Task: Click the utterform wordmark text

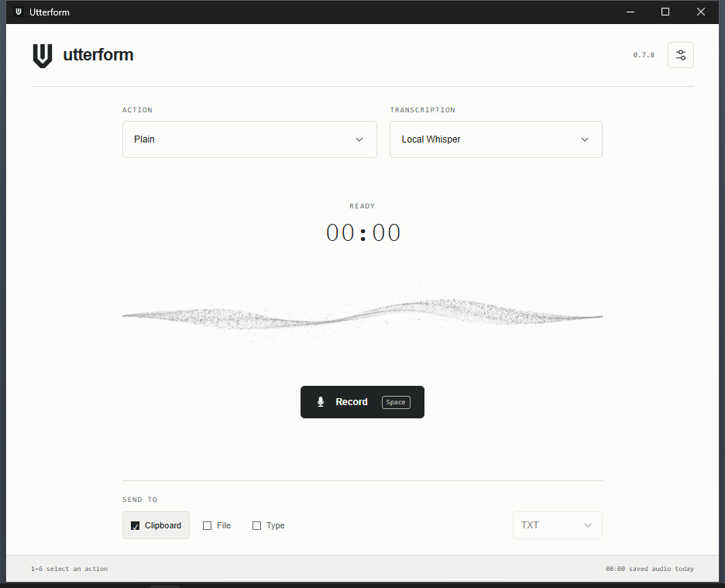Action: (98, 54)
